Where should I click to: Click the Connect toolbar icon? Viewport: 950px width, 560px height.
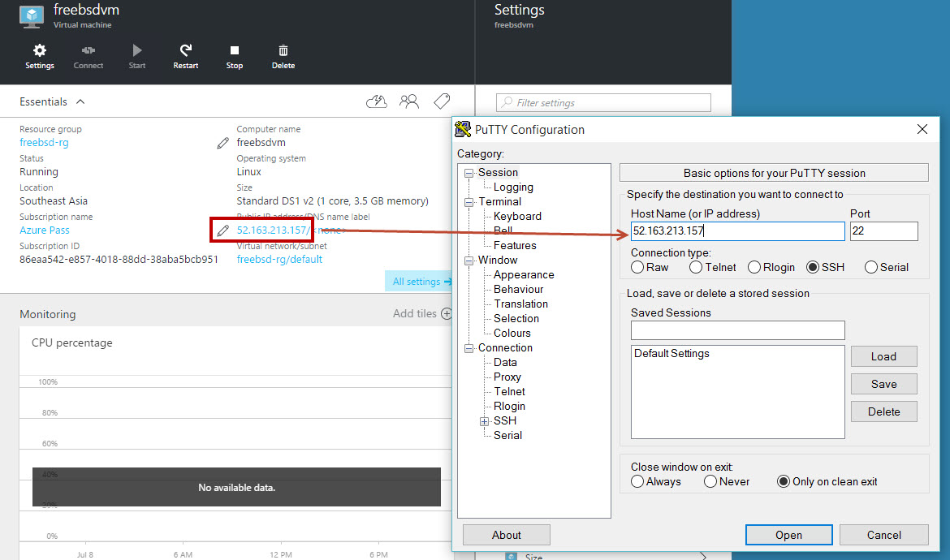(89, 50)
